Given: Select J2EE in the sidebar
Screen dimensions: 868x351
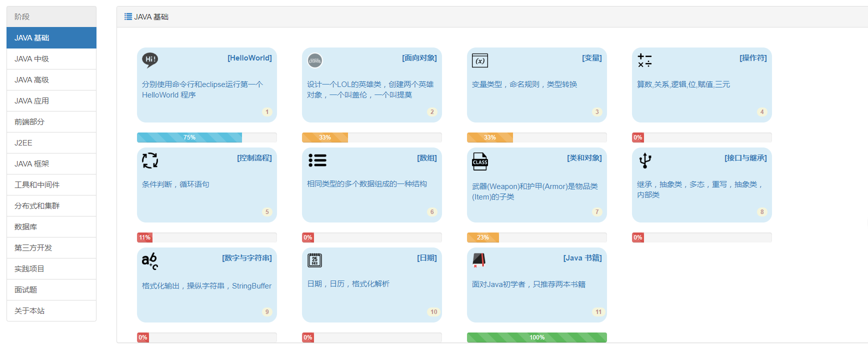Looking at the screenshot, I should 51,143.
